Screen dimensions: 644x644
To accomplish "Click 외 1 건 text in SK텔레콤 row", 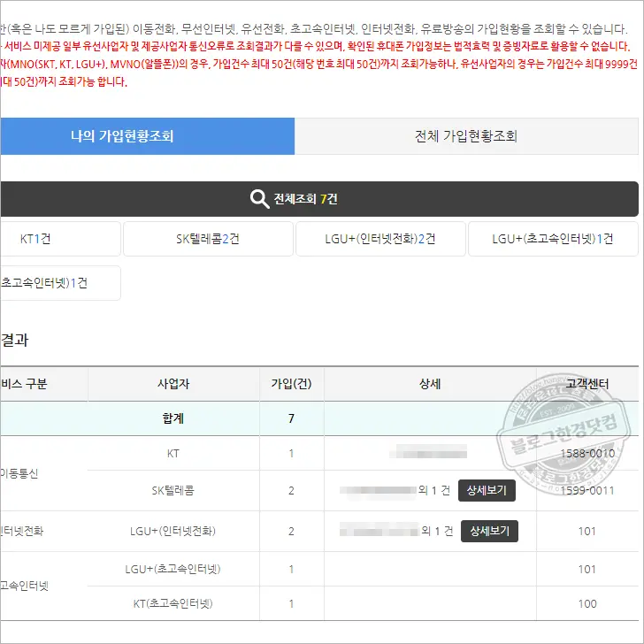I will point(434,490).
